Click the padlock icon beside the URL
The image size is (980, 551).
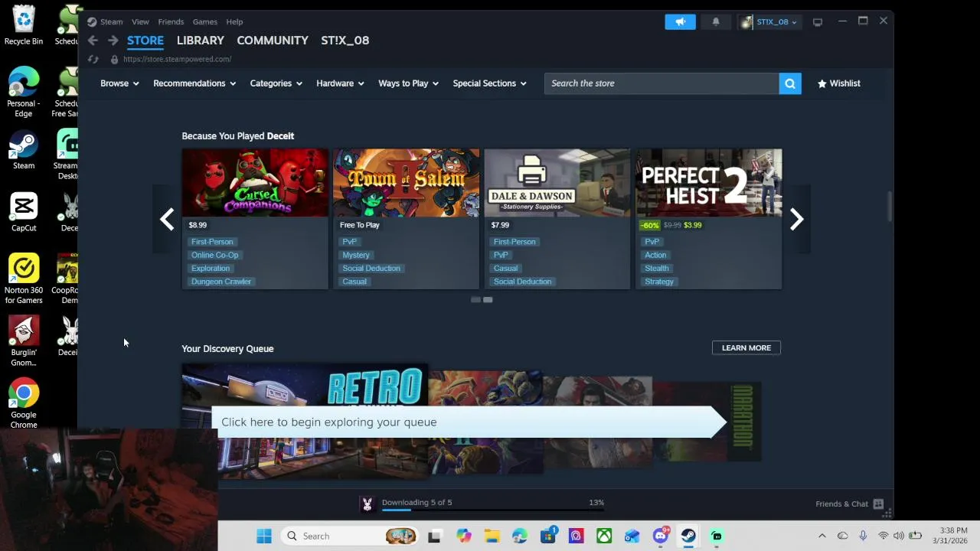[x=114, y=59]
